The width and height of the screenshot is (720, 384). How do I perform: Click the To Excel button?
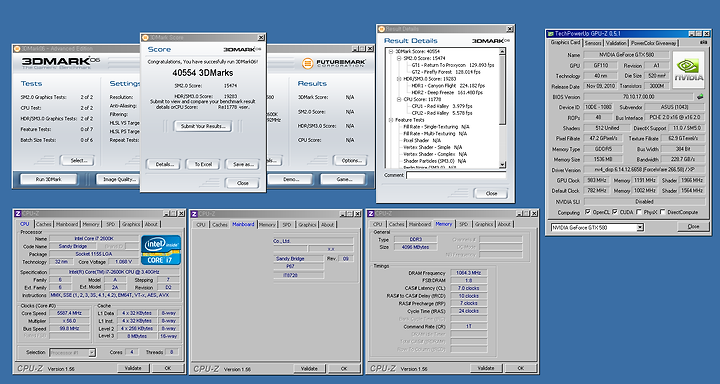203,164
